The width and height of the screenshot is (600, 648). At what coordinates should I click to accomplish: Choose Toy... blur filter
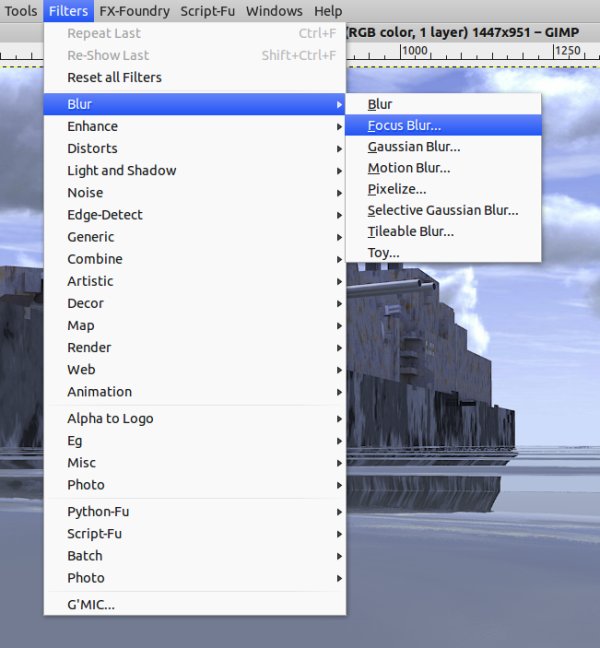click(443, 253)
